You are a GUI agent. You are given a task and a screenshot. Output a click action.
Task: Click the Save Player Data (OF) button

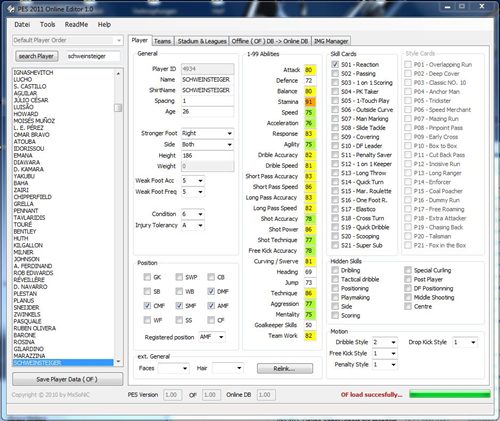point(67,379)
